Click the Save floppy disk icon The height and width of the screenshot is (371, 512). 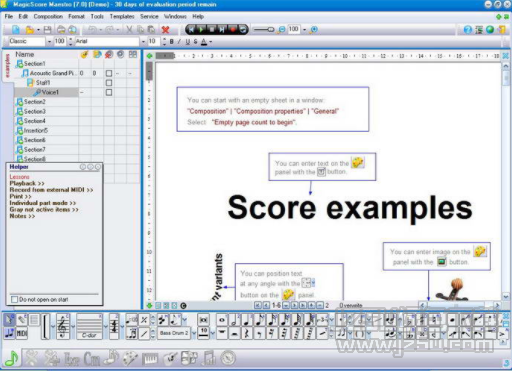coord(47,30)
